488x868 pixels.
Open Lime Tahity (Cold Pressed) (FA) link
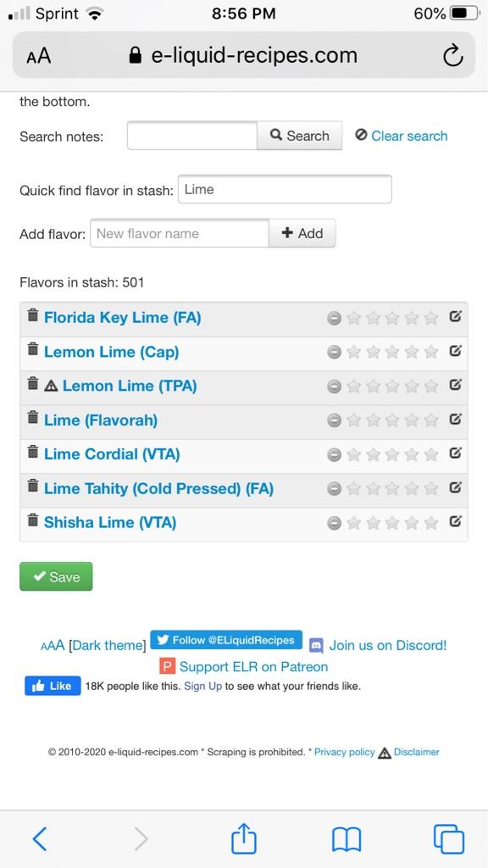pyautogui.click(x=158, y=489)
